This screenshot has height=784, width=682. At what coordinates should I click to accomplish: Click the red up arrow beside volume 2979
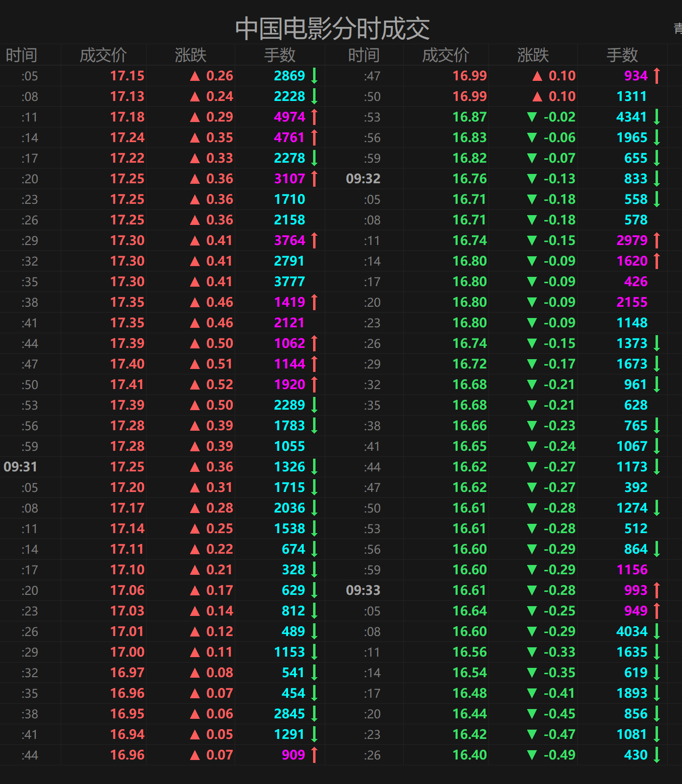[x=657, y=241]
